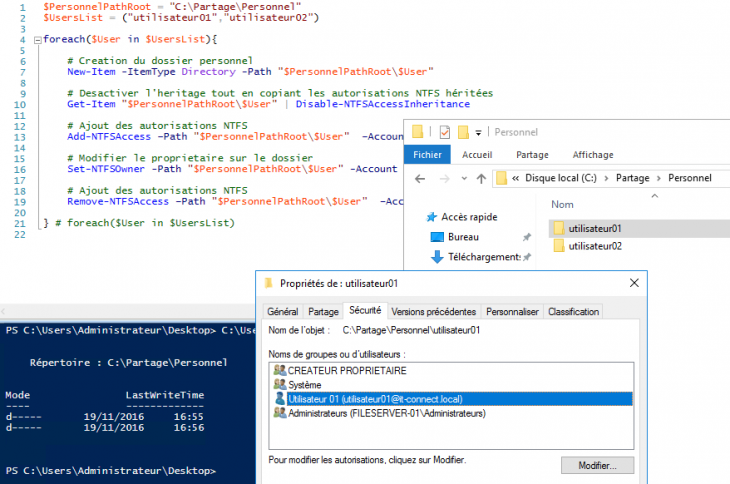The width and height of the screenshot is (730, 484).
Task: Click Répertoire : C:\Partage\Personnel console line
Action: 128,363
